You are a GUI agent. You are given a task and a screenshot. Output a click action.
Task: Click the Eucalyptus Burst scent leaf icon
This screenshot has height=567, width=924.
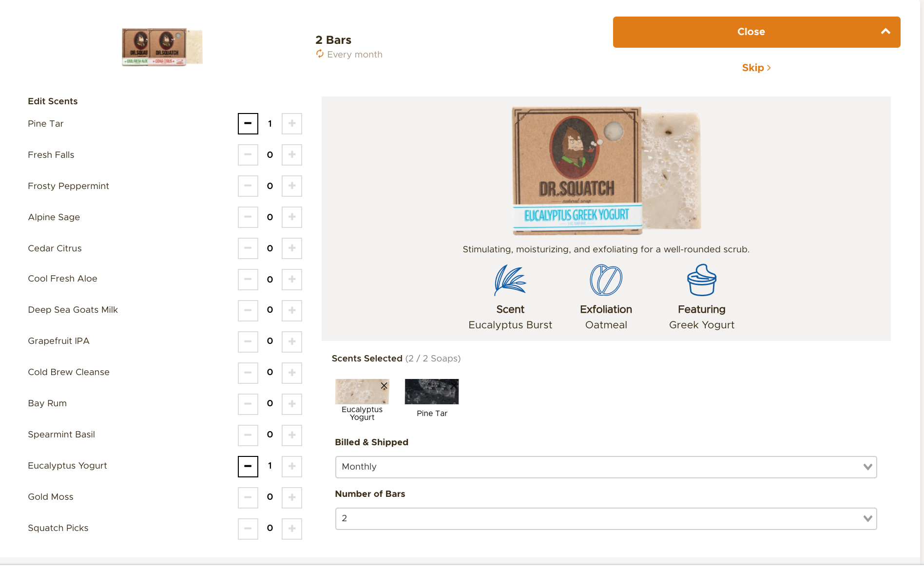[510, 280]
